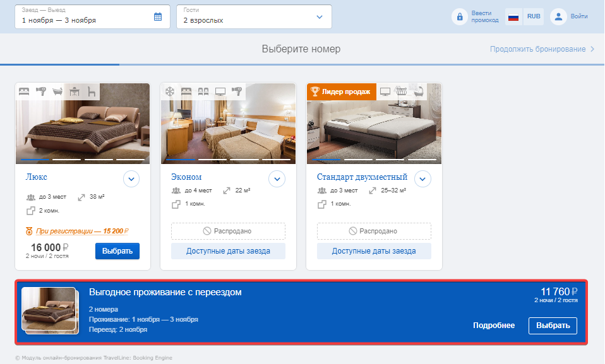Click the bed amenity icon on Люкс photo

(24, 91)
